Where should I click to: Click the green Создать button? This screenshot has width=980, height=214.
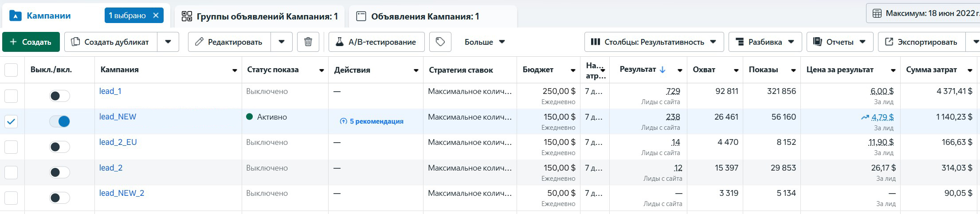coord(31,42)
